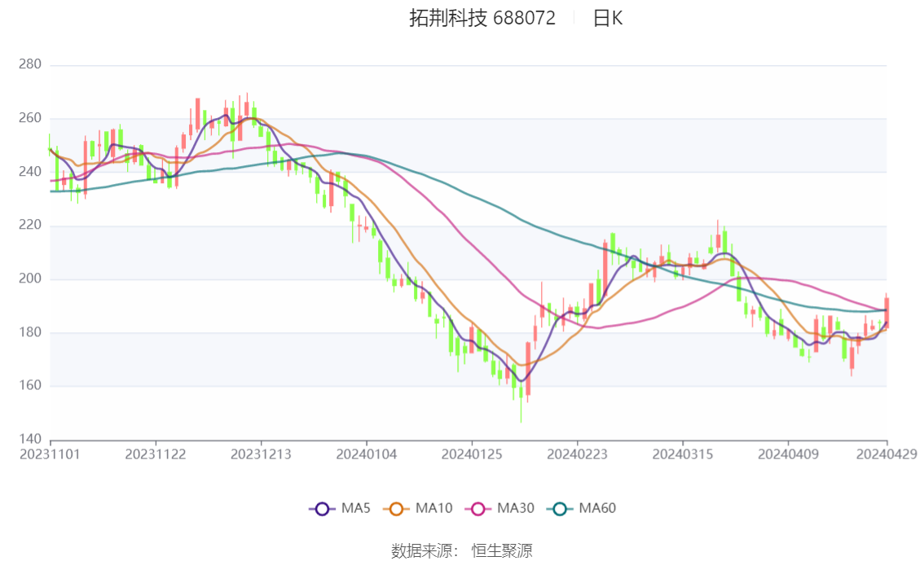This screenshot has width=924, height=561.
Task: Click the 数据来源 恒生聚源 source text
Action: (x=462, y=551)
